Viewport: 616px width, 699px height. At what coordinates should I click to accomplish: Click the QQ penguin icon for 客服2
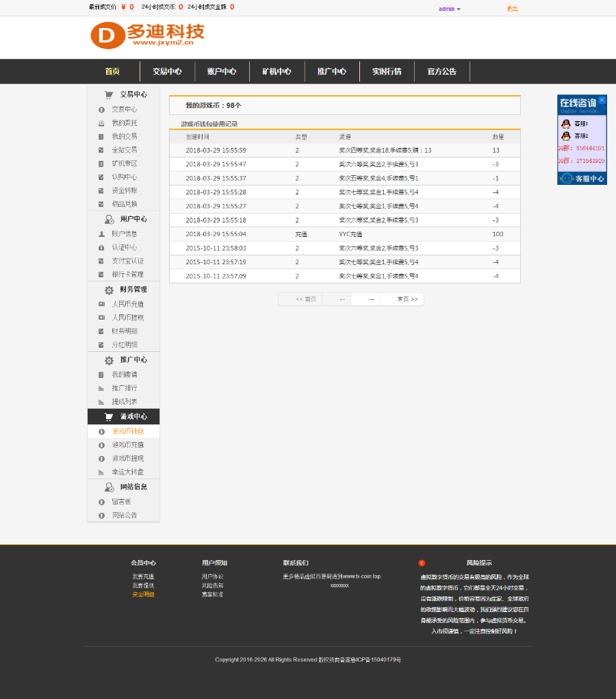tap(565, 136)
